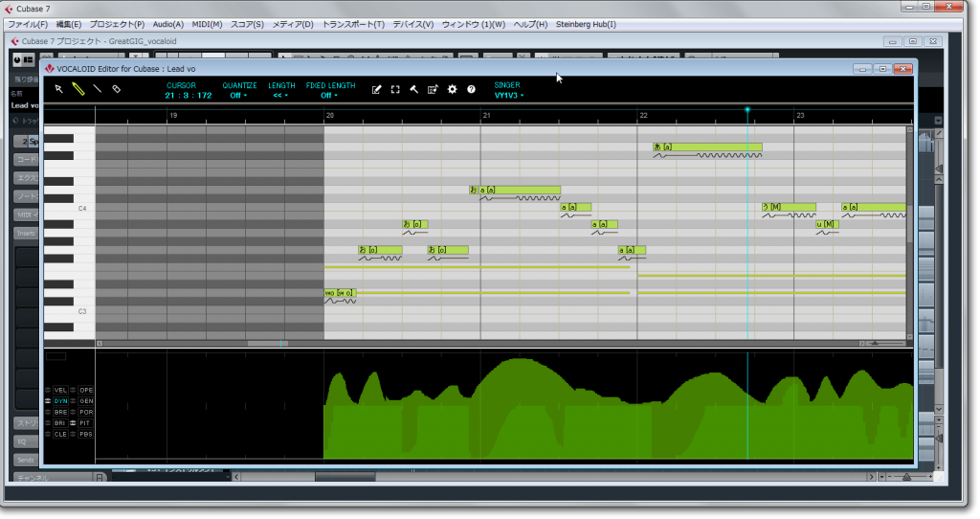980x519 pixels.
Task: Open the SINGER VY1V3 dropdown
Action: [509, 96]
